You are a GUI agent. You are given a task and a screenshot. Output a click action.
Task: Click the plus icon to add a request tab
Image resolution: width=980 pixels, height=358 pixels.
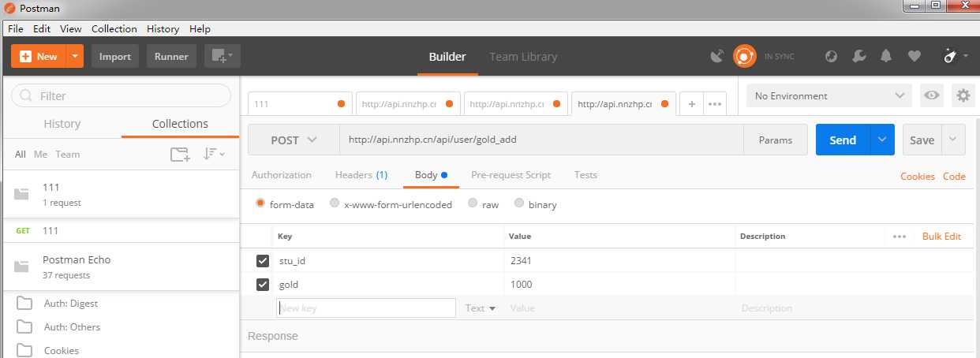(691, 104)
